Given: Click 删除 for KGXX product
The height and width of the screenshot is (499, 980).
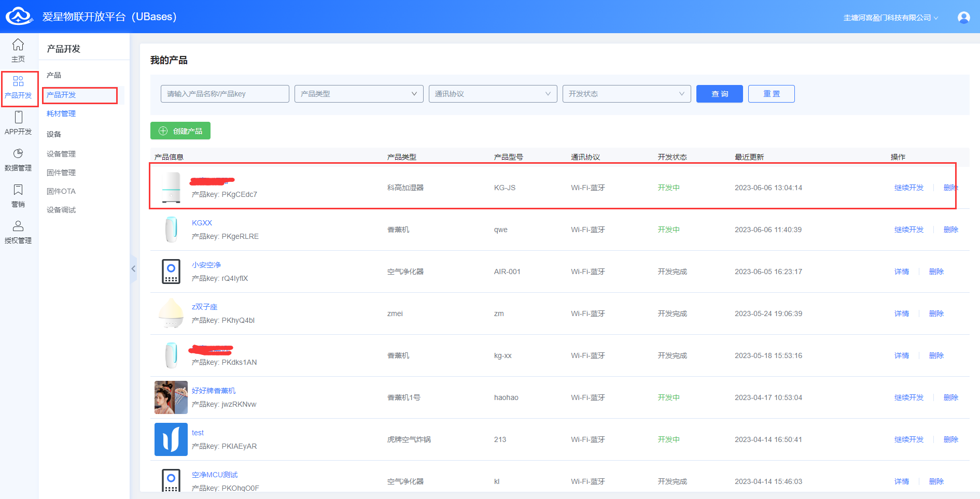Looking at the screenshot, I should 951,230.
